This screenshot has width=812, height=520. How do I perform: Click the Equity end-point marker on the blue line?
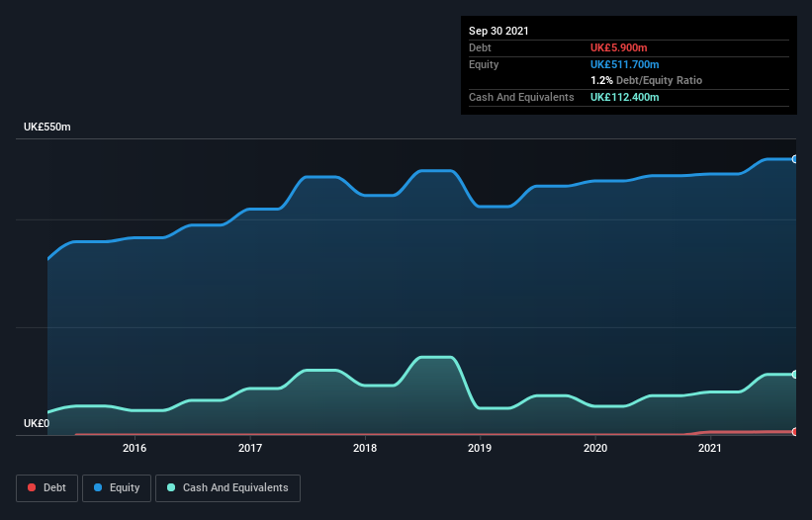pyautogui.click(x=795, y=159)
